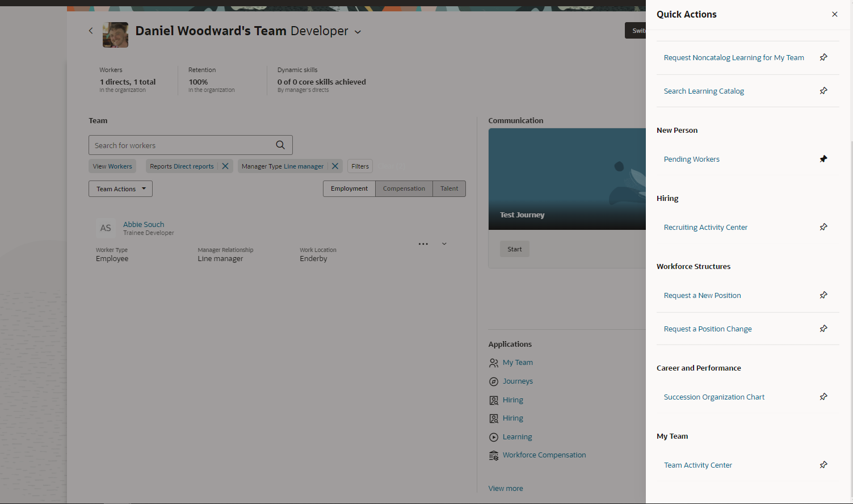Image resolution: width=853 pixels, height=504 pixels.
Task: Open Search Learning Catalog link
Action: (704, 91)
